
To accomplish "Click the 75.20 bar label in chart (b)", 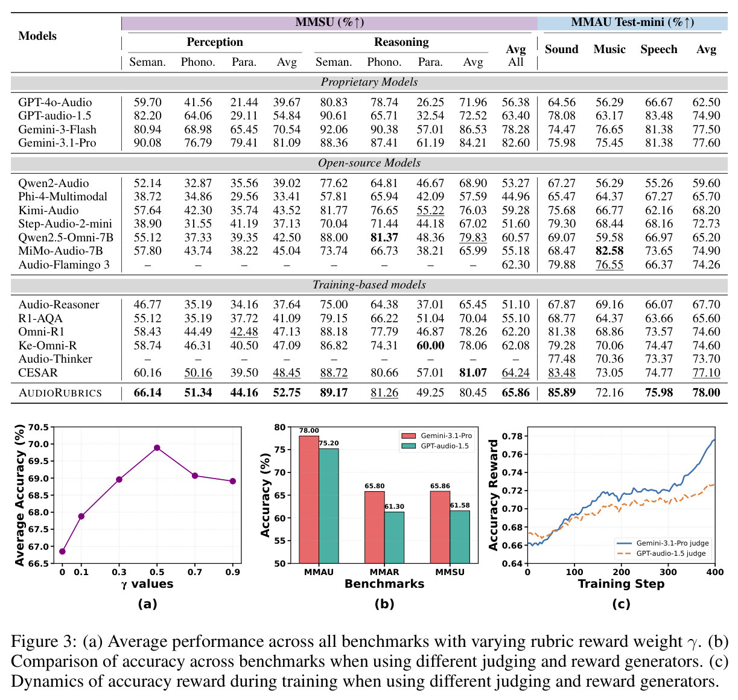I will coord(329,444).
